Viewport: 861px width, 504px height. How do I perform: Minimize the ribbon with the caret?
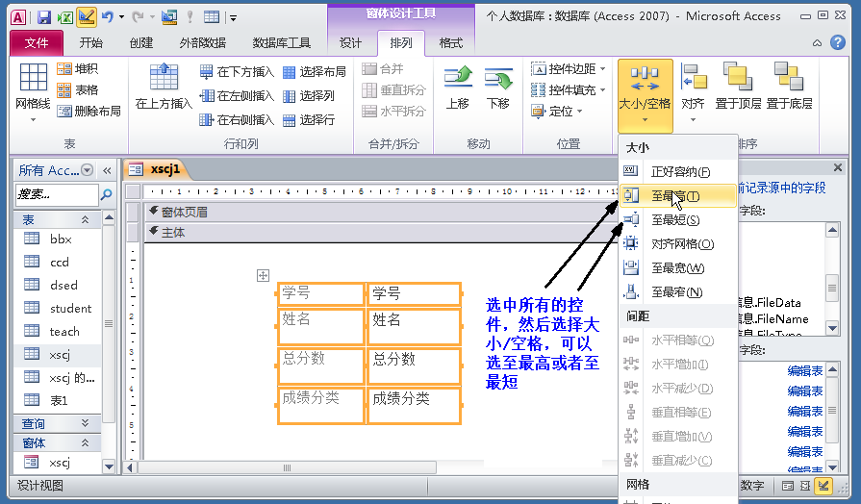click(817, 43)
